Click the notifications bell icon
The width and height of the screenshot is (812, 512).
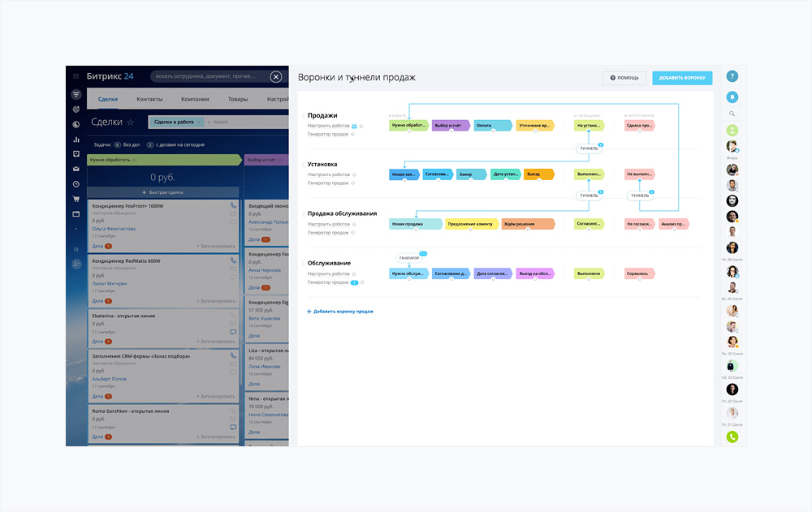point(732,97)
